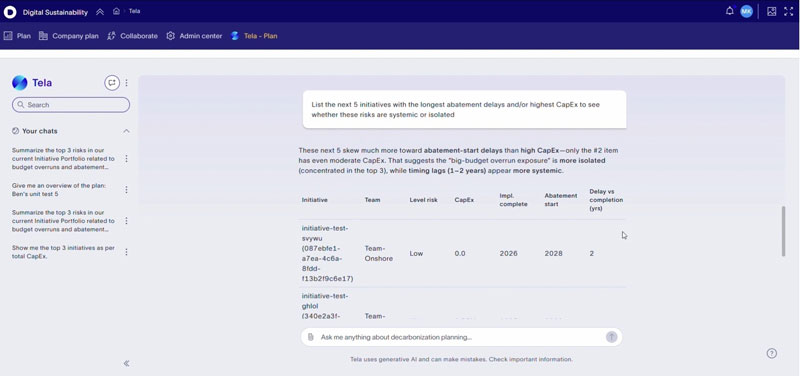This screenshot has width=800, height=376.
Task: Open 'Show me the top 3 initiatives' chat
Action: pyautogui.click(x=63, y=252)
